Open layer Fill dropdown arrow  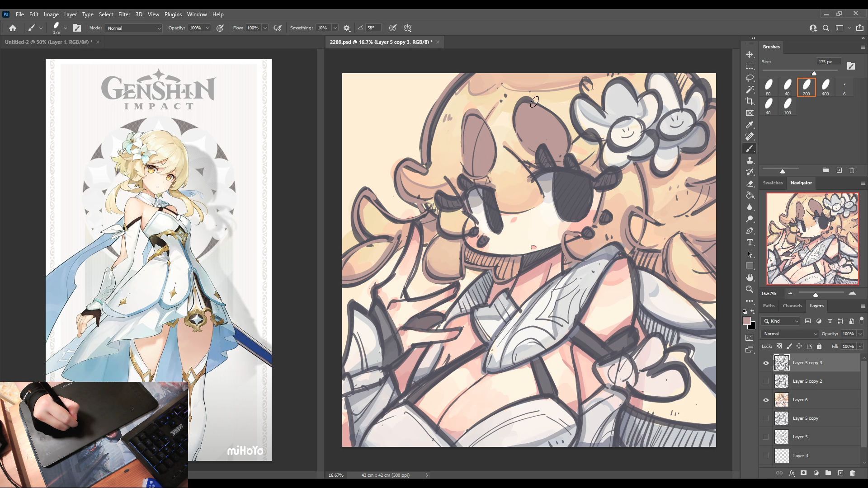coord(860,347)
